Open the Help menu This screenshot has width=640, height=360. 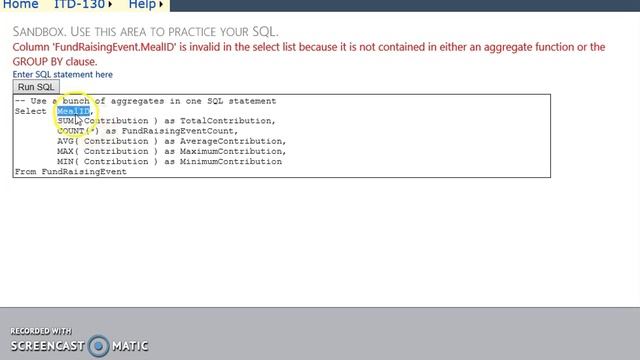click(142, 4)
